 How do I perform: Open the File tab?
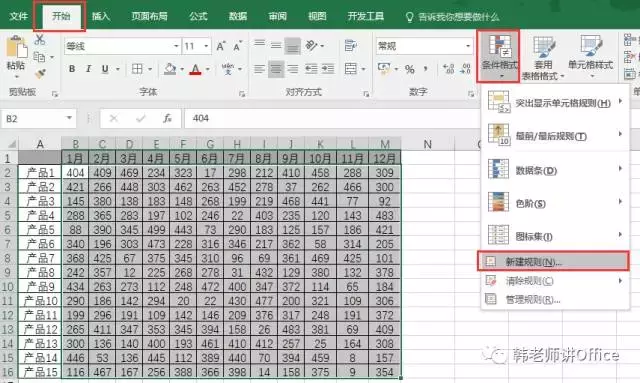[18, 16]
